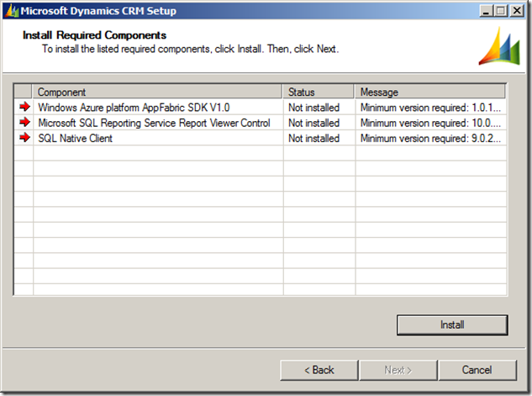Viewport: 532px width, 396px height.
Task: Select Windows Azure platform AppFabric SDK V1.0 row
Action: [x=134, y=108]
